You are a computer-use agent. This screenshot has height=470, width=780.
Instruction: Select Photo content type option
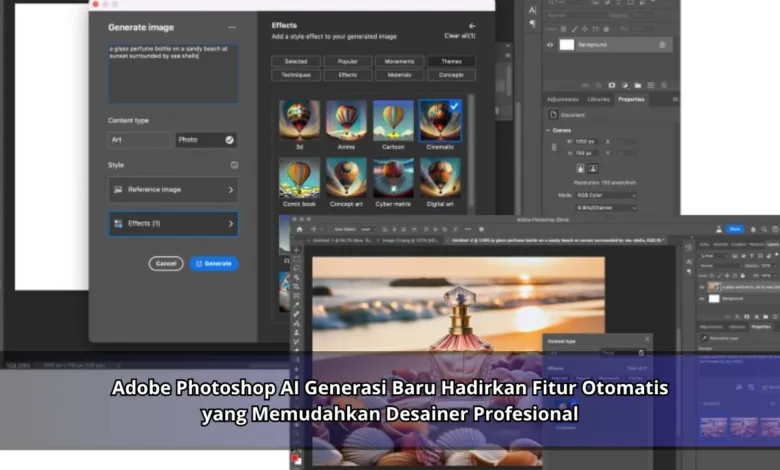click(205, 140)
